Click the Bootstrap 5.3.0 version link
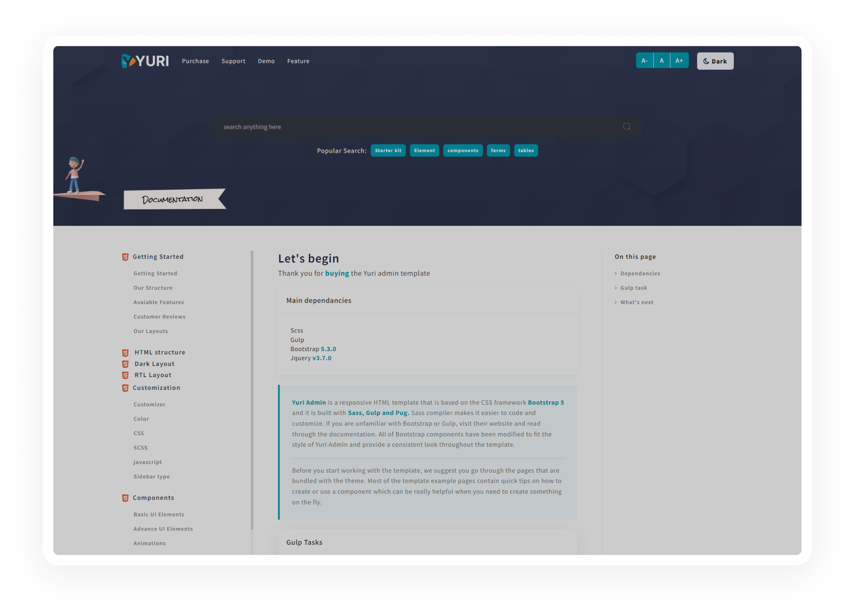This screenshot has width=855, height=616. click(328, 349)
